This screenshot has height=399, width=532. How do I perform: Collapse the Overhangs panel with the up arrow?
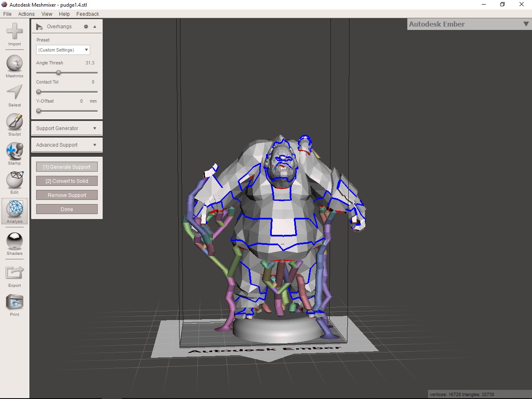[95, 27]
